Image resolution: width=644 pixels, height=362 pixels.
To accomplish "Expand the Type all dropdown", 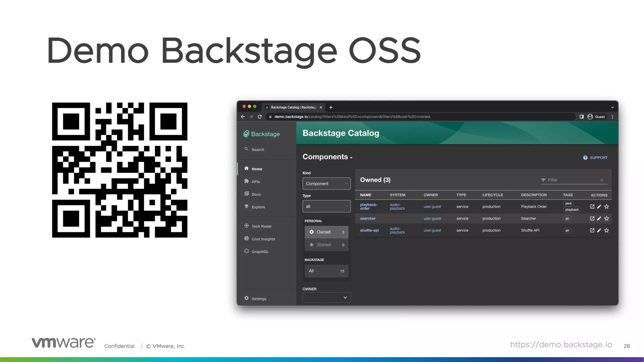I will 326,206.
